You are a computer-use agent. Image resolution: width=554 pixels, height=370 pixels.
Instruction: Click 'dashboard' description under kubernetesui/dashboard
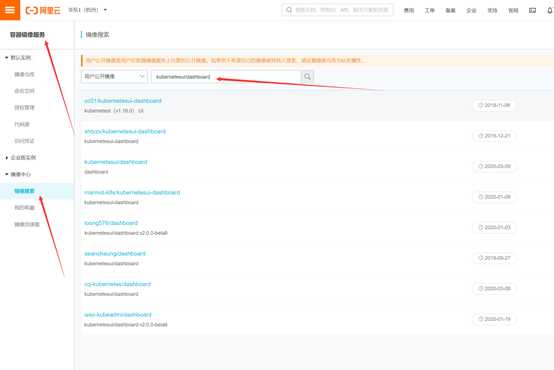coord(96,172)
